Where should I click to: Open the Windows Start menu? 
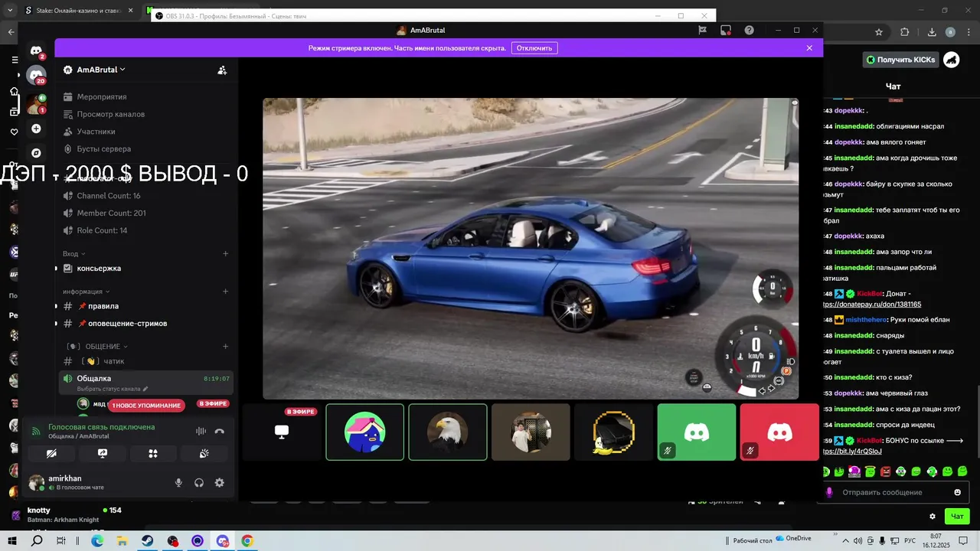coord(12,540)
